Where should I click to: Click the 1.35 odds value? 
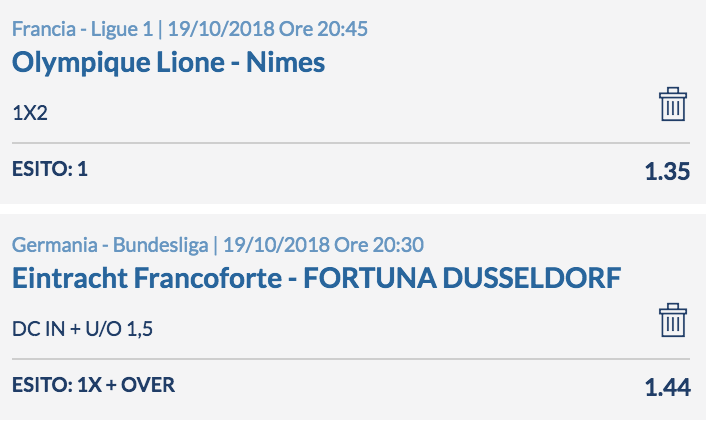coord(667,171)
